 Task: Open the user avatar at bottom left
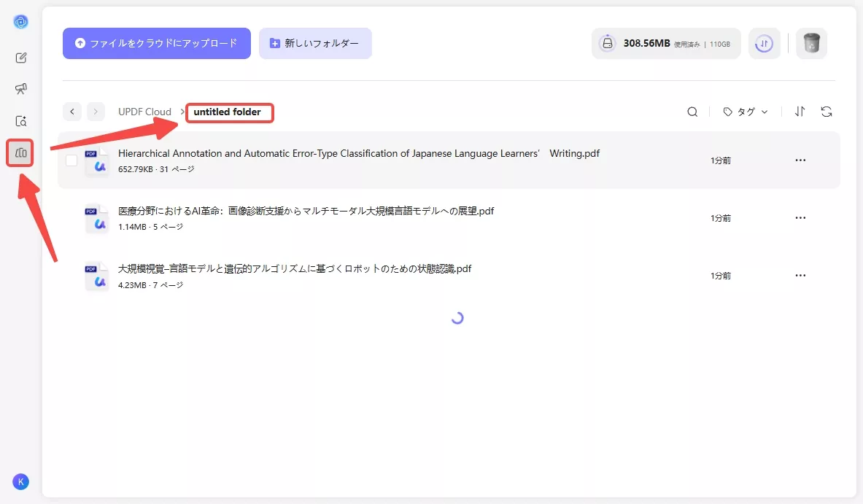coord(20,481)
